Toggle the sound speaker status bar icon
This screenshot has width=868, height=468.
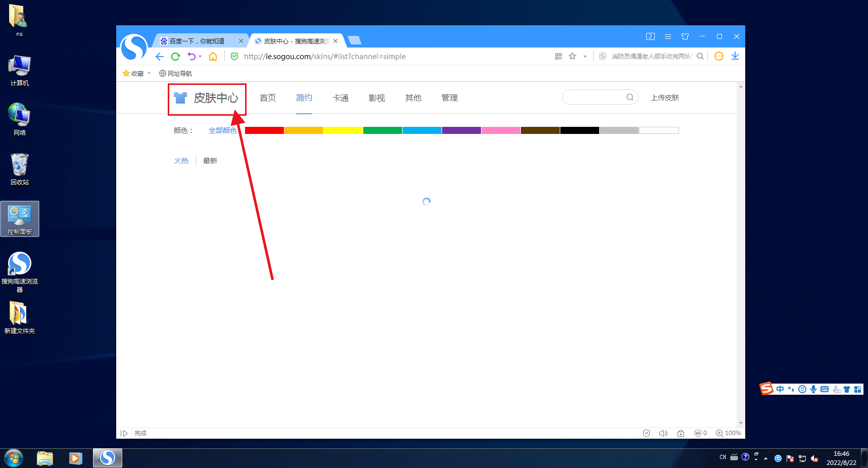click(x=663, y=433)
